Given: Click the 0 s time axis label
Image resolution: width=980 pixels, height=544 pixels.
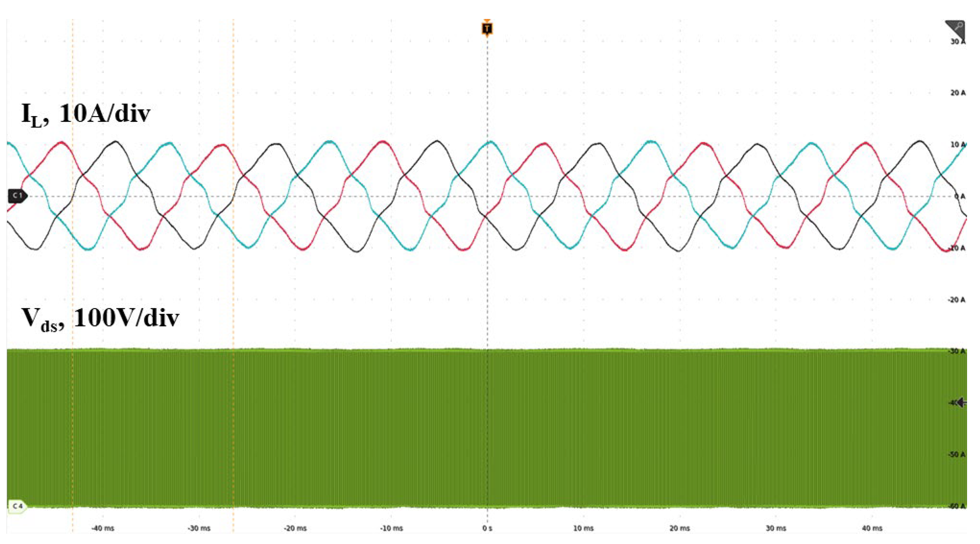Looking at the screenshot, I should coord(487,528).
